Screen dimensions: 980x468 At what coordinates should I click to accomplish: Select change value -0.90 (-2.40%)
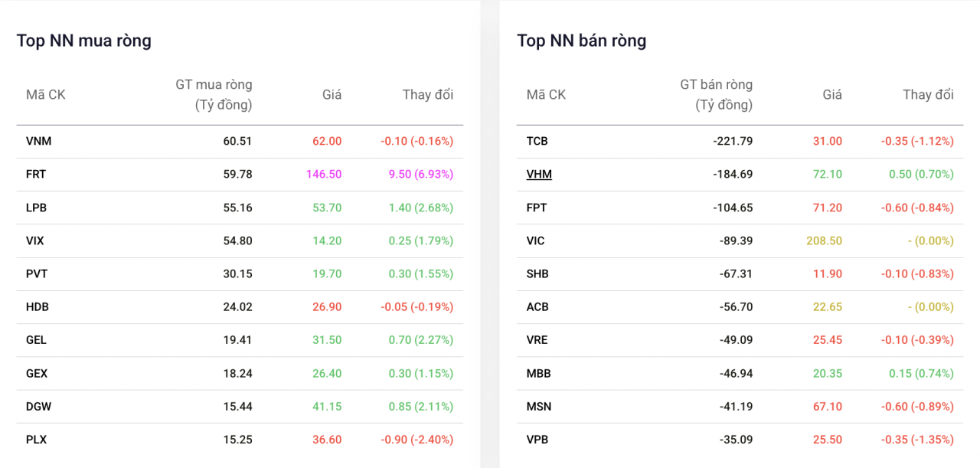coord(417,440)
